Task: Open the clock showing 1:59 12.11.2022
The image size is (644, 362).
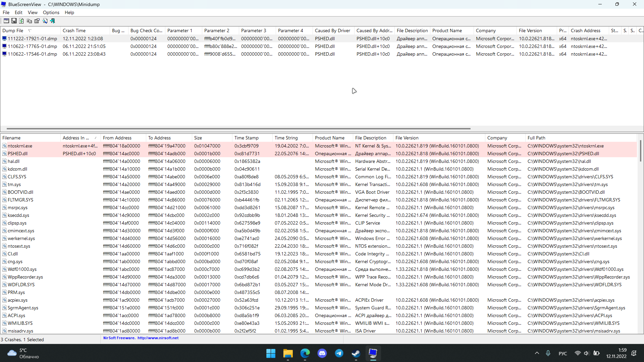Action: pos(616,353)
